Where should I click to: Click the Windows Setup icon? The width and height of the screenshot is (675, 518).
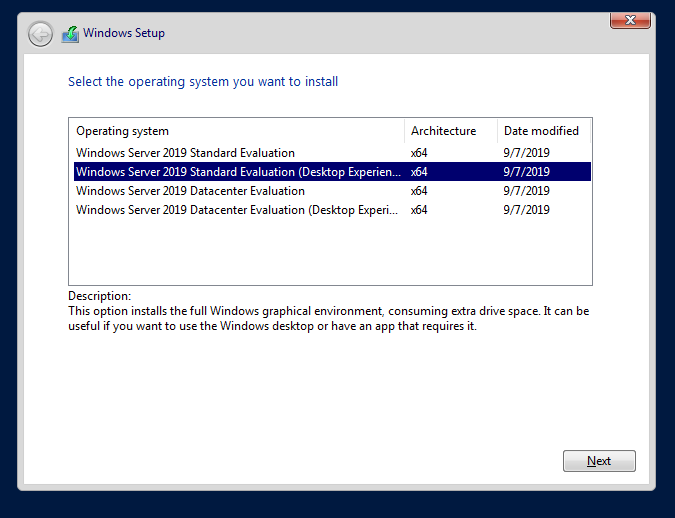pos(70,34)
